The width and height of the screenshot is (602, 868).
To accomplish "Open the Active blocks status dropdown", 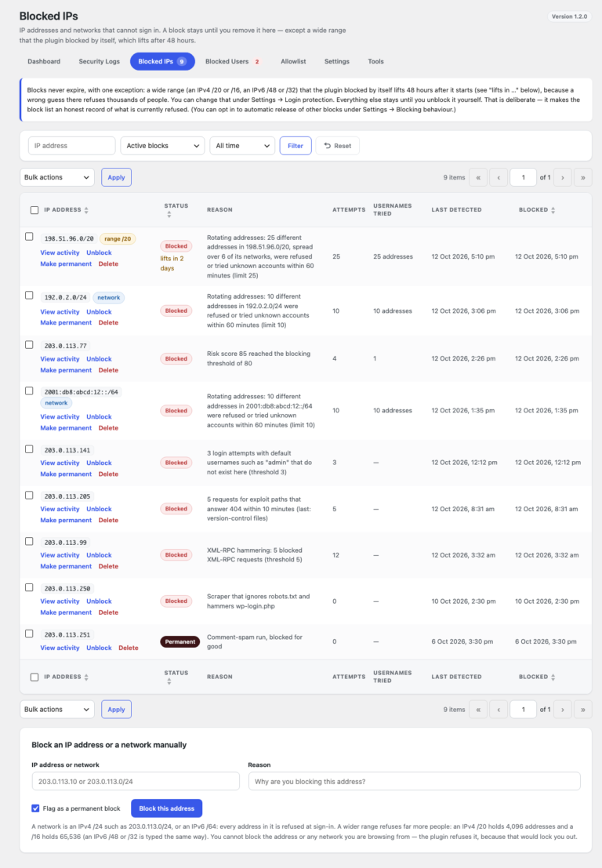I will tap(163, 146).
